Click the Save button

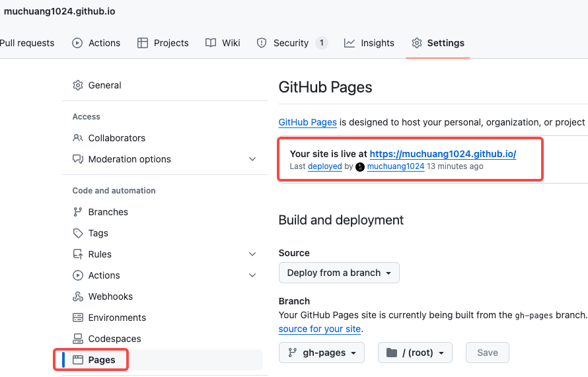(488, 353)
